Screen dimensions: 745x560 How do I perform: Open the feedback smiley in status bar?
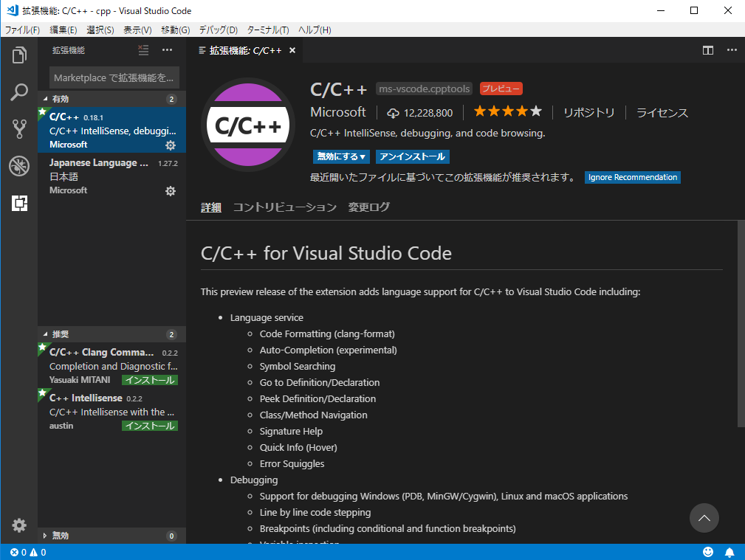[708, 552]
